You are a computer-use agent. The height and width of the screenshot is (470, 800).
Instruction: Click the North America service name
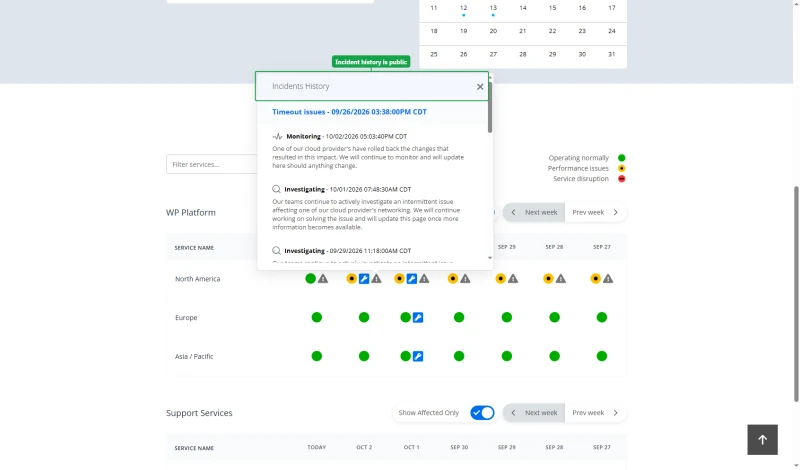click(x=197, y=279)
